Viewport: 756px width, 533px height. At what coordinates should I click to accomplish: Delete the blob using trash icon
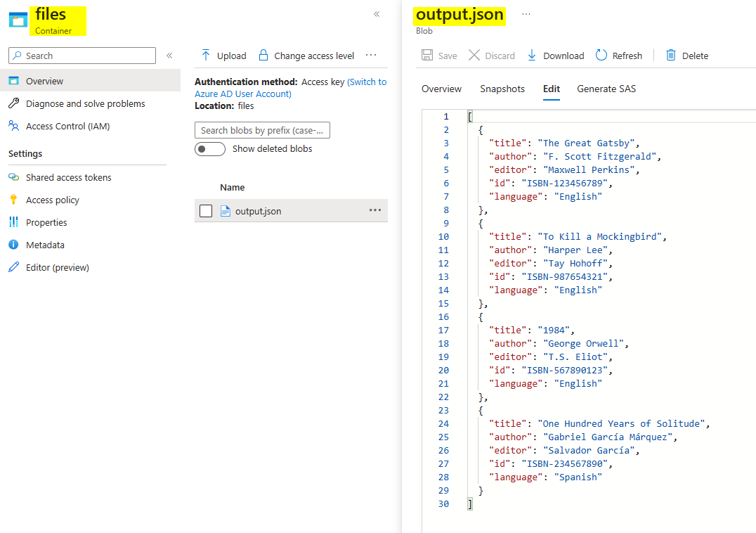tap(671, 56)
